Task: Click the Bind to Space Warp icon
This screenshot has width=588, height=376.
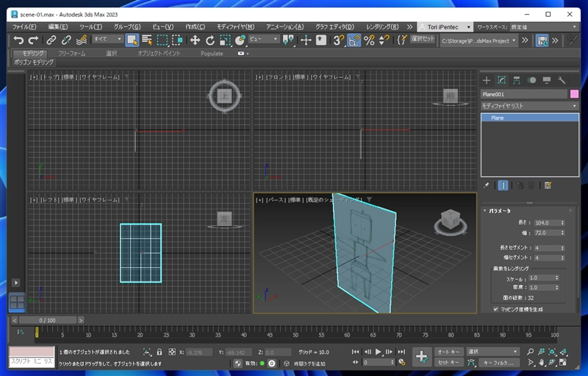Action: coord(82,40)
